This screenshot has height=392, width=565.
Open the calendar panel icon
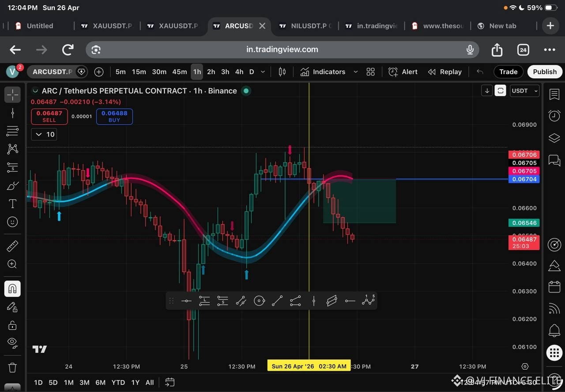click(x=554, y=287)
